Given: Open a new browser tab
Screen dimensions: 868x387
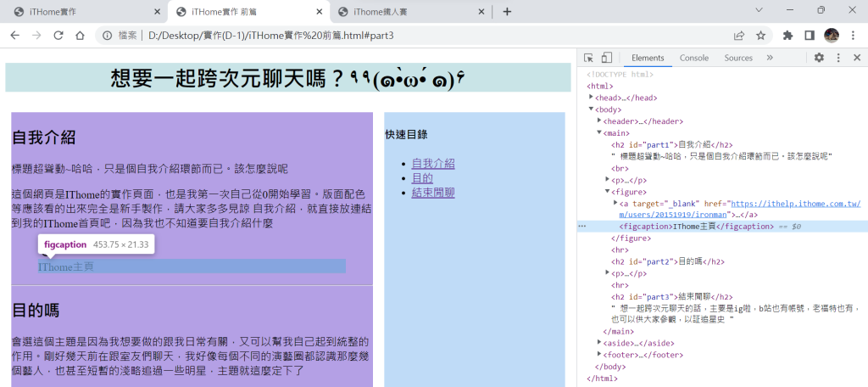Looking at the screenshot, I should pyautogui.click(x=507, y=12).
